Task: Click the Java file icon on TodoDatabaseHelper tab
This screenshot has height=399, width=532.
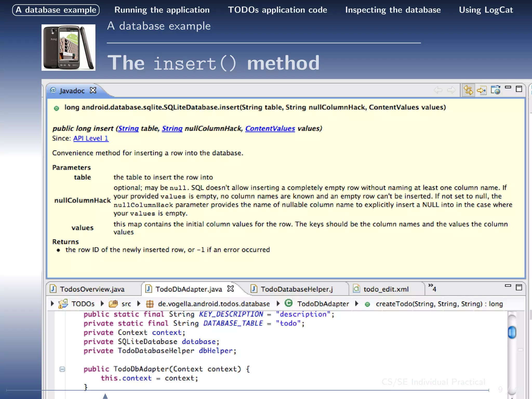Action: tap(254, 289)
